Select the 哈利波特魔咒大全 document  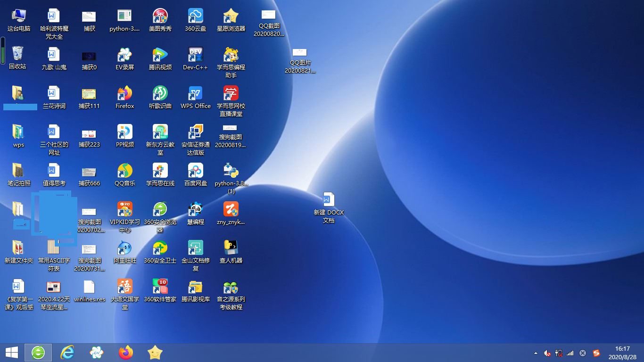[x=54, y=24]
